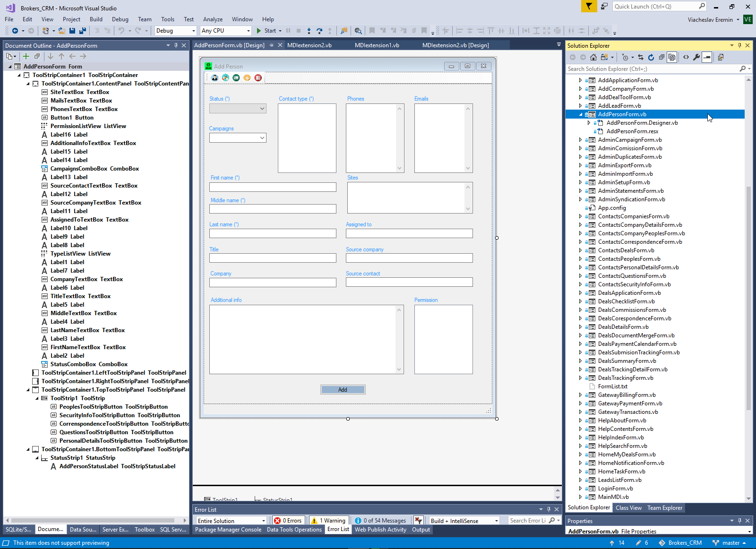
Task: Click the Save All toolbar icon
Action: 82,31
